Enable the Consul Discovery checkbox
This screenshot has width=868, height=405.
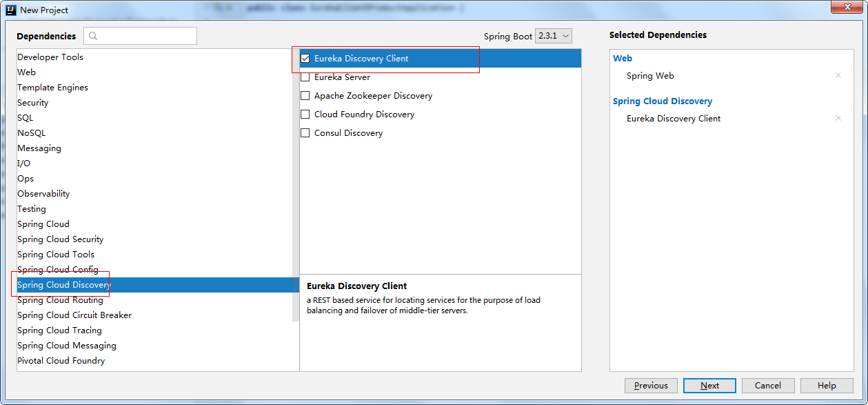[x=305, y=133]
